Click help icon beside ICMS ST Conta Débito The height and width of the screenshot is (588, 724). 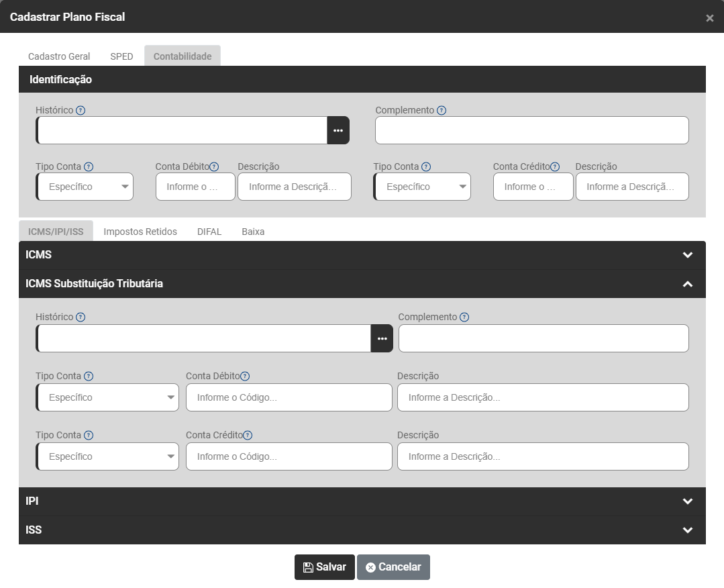[245, 377]
